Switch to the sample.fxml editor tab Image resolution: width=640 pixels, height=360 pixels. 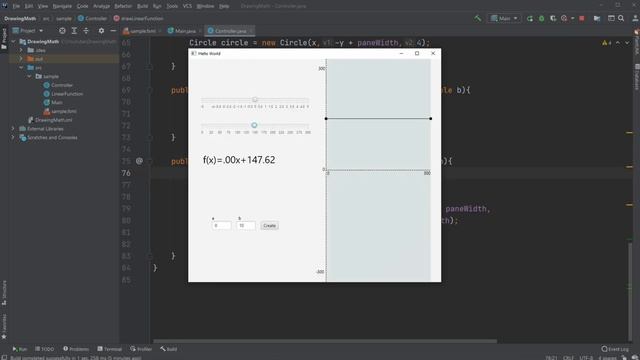(x=142, y=31)
